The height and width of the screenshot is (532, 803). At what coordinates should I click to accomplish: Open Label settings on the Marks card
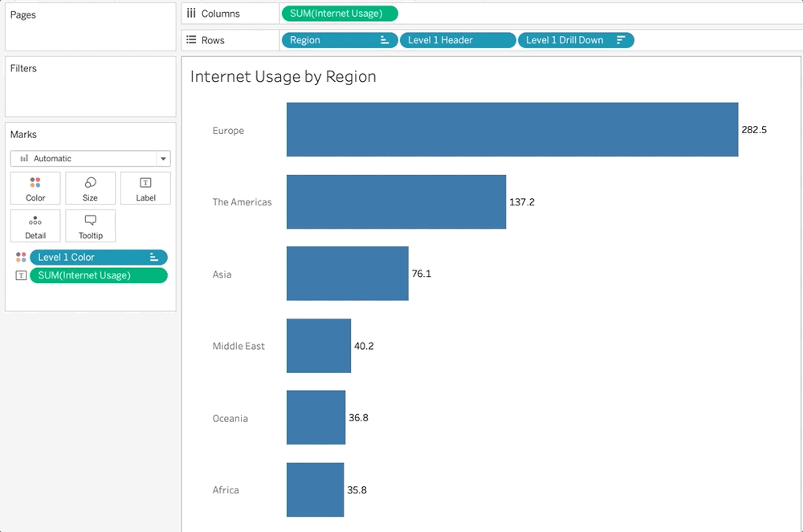point(145,188)
